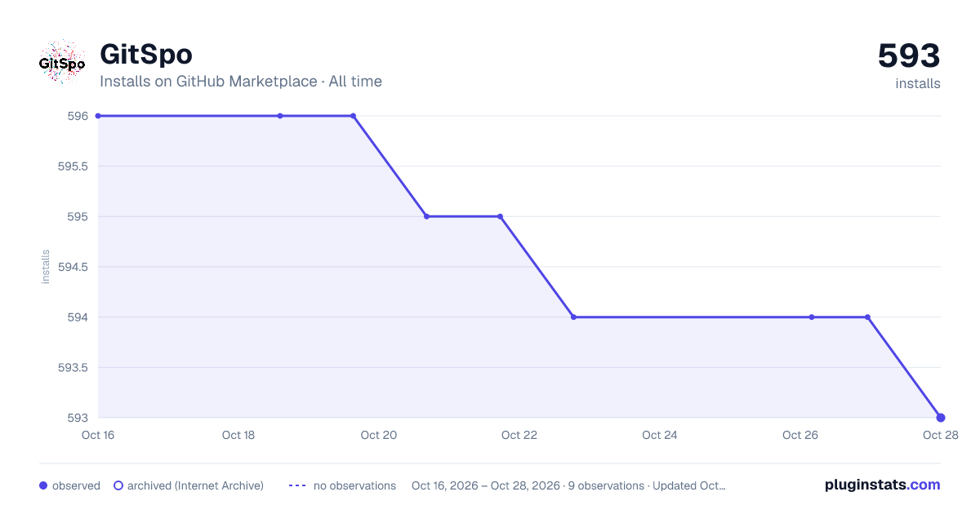Click the no observations dashed legend marker

tap(297, 485)
